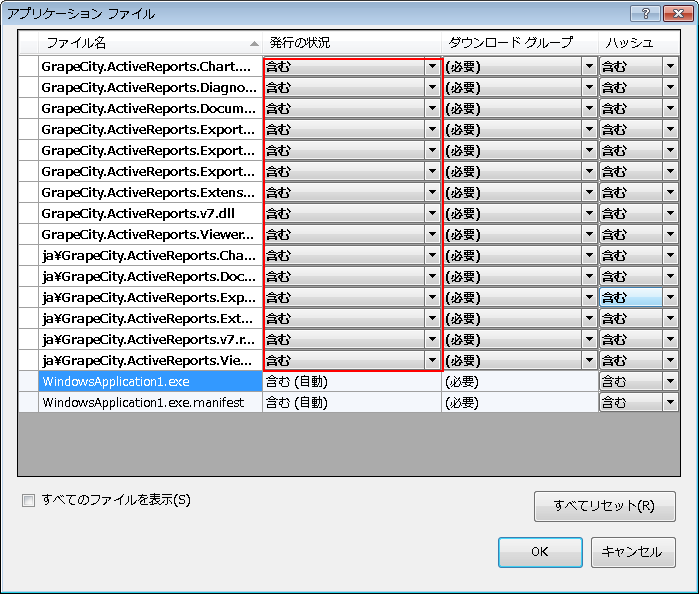Sort by the ファイル名 column header
699x594 pixels.
tap(150, 43)
